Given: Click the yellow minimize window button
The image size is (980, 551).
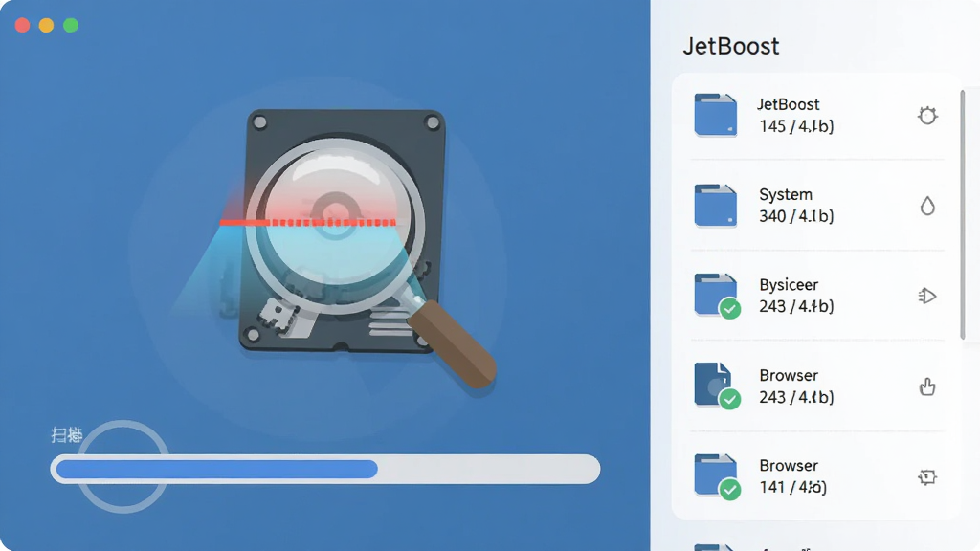Looking at the screenshot, I should point(46,25).
